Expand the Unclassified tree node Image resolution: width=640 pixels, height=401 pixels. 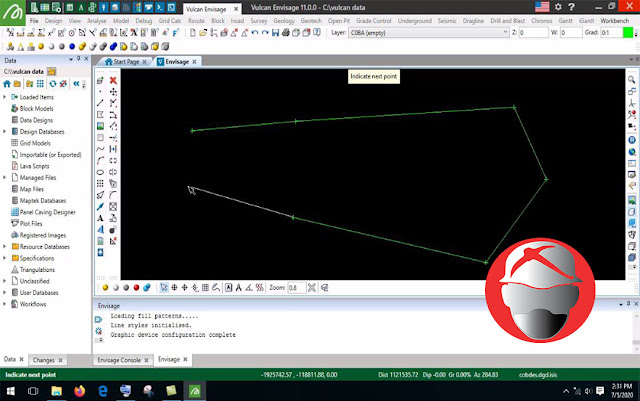point(4,281)
